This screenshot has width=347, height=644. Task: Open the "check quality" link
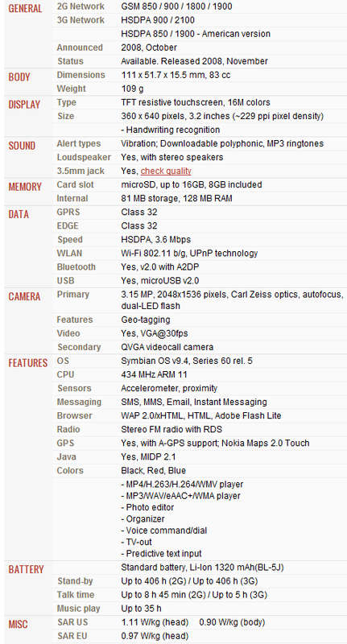(x=166, y=171)
